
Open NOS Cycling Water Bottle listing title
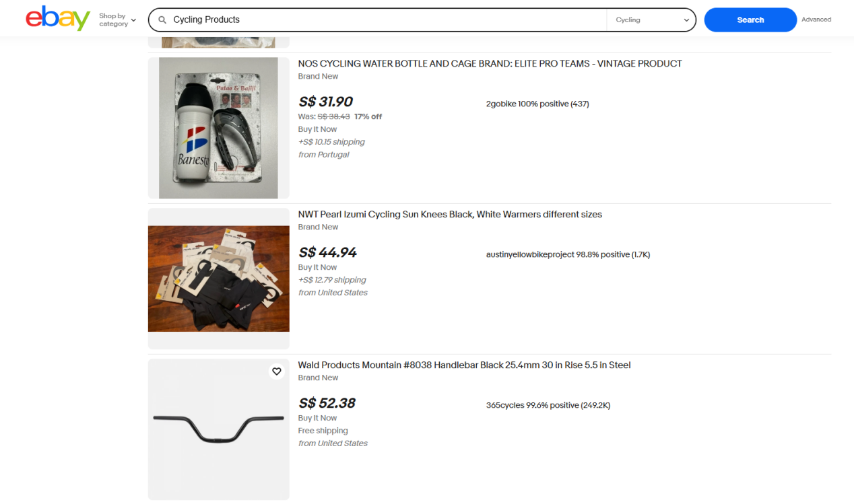490,64
